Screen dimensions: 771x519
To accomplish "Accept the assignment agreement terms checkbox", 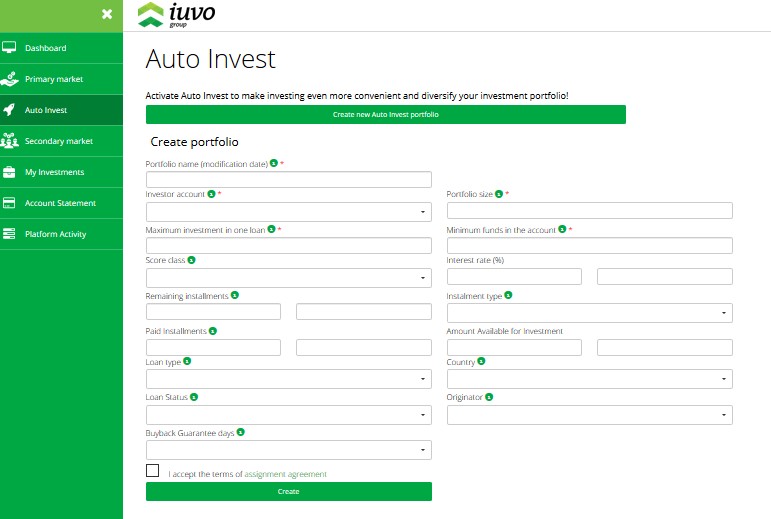I will (152, 471).
